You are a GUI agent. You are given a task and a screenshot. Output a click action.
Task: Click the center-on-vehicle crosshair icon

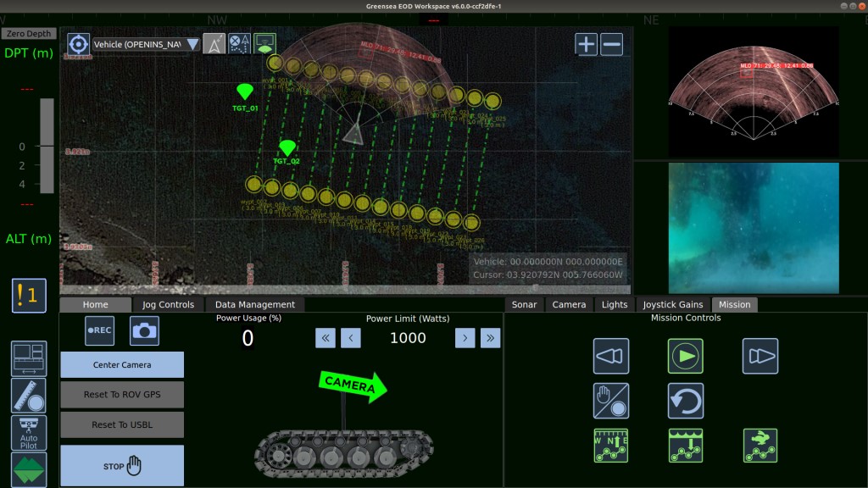tap(78, 44)
